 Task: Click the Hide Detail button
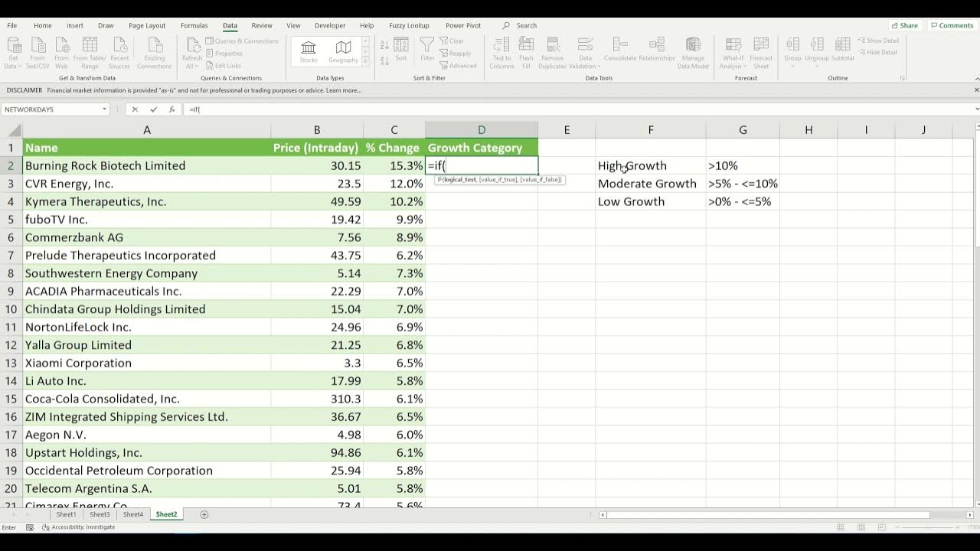(x=877, y=52)
